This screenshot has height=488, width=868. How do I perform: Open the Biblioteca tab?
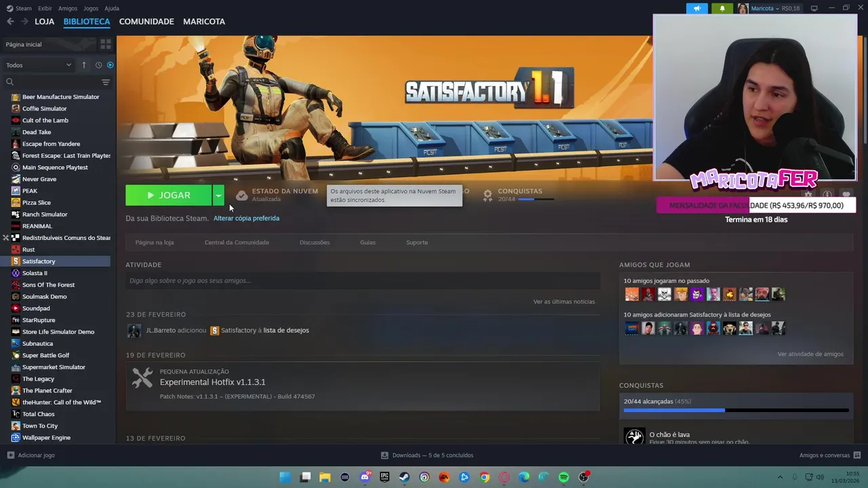point(87,22)
